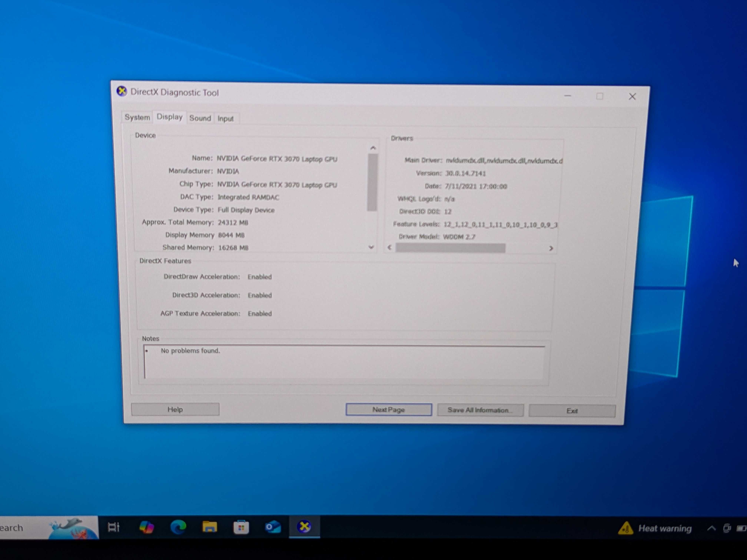The width and height of the screenshot is (747, 560).
Task: Click the Name value NVIDIA GeForce RTX 3070
Action: (277, 159)
